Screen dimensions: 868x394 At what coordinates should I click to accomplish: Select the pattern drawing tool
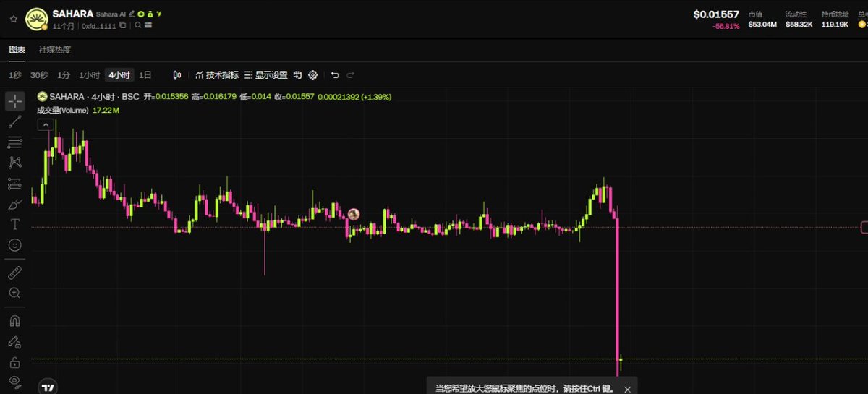(x=15, y=163)
